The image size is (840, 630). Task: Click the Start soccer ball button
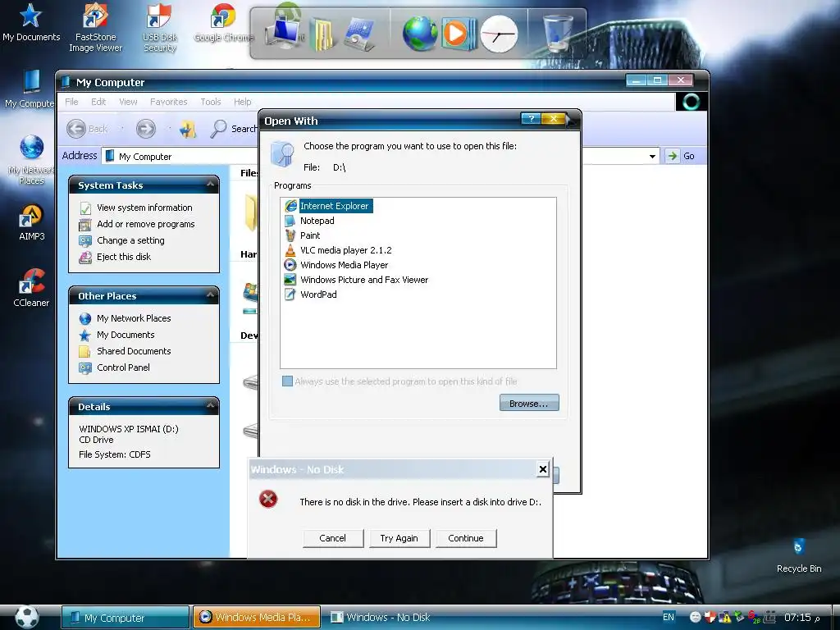pos(27,617)
